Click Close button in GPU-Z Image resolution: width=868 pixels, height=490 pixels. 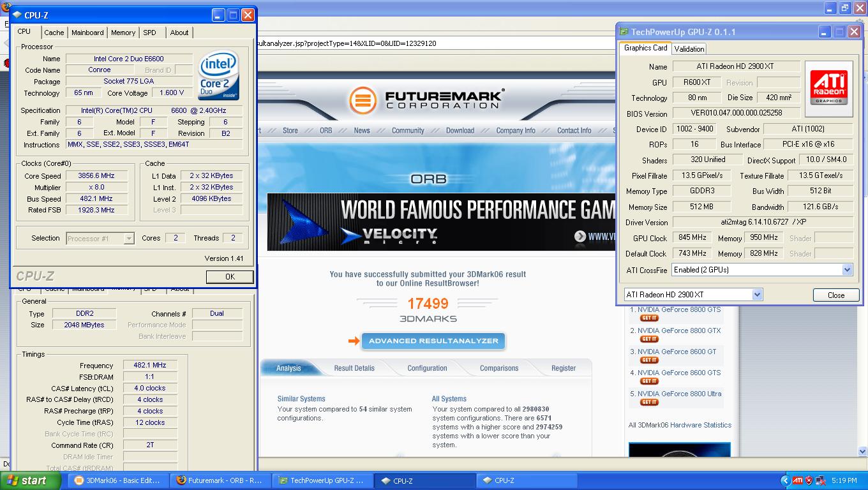(836, 295)
